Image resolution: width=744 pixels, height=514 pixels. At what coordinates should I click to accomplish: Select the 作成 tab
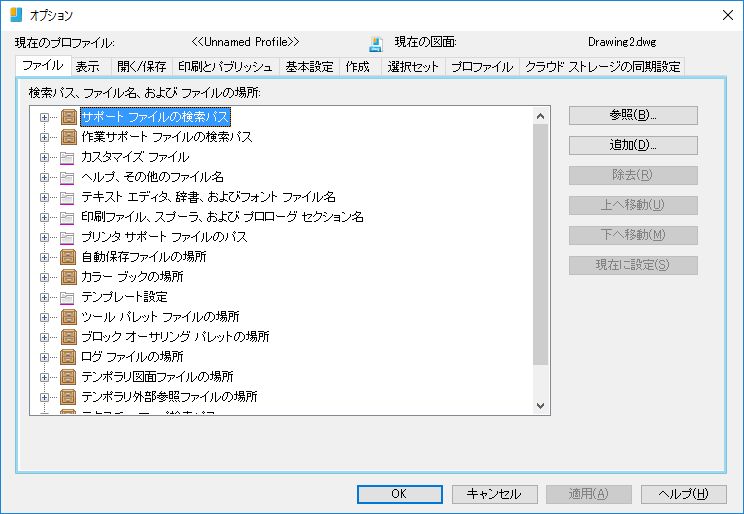pos(360,66)
